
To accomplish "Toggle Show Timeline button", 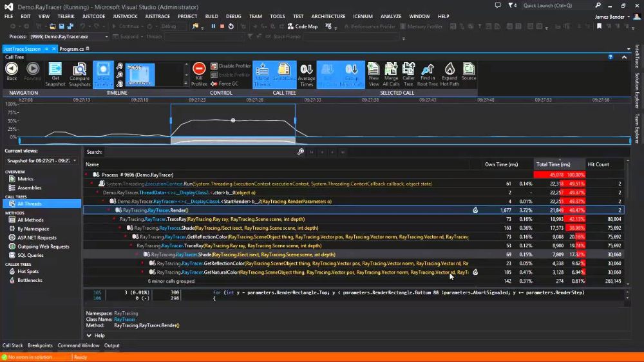I will 103,74.
